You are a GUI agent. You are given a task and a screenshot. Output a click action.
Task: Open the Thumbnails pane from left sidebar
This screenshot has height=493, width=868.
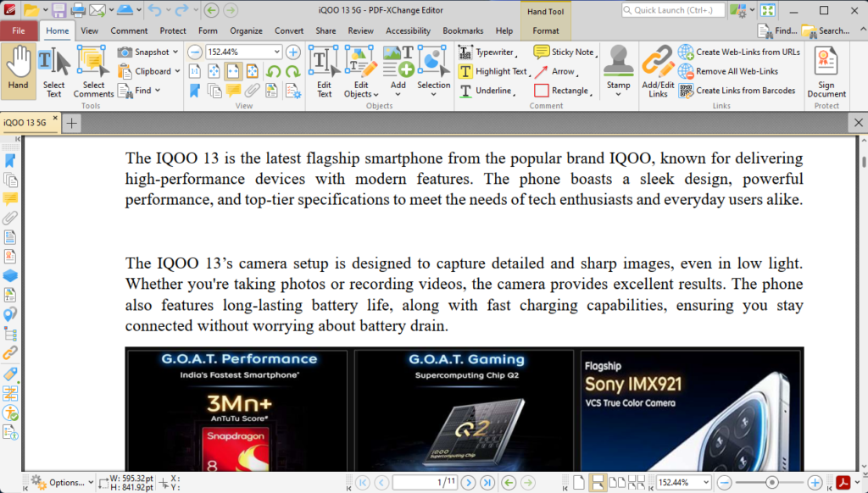click(x=10, y=180)
